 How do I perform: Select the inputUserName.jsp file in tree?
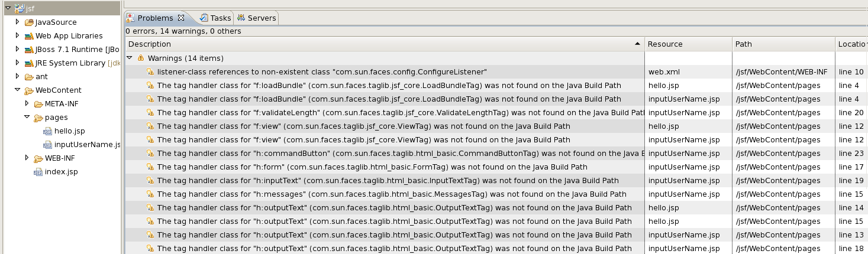[x=87, y=145]
